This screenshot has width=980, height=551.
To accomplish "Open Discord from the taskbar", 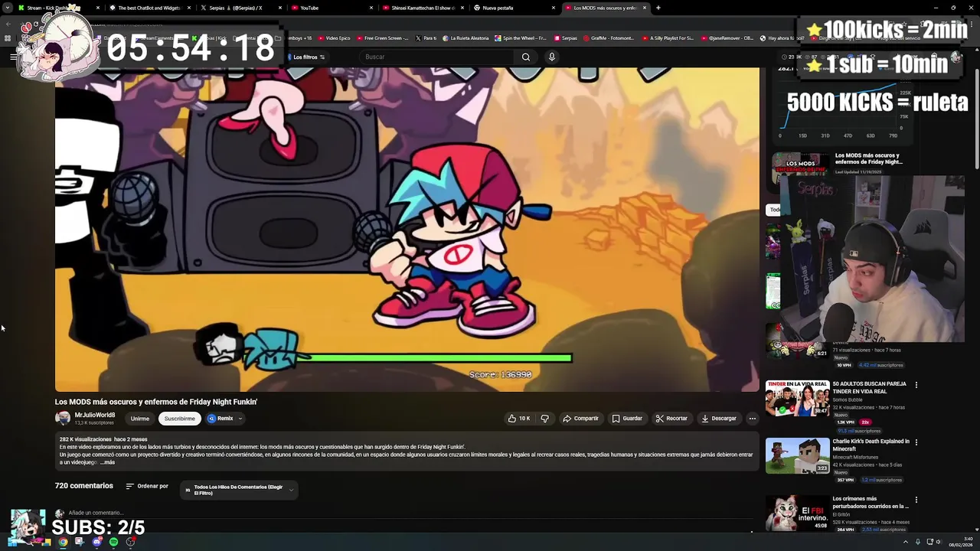I will [x=96, y=542].
